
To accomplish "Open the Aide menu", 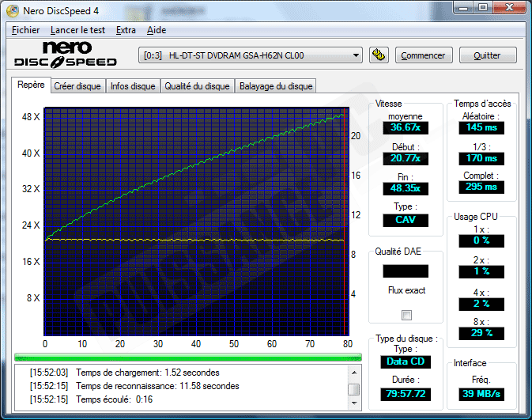I will pos(157,30).
